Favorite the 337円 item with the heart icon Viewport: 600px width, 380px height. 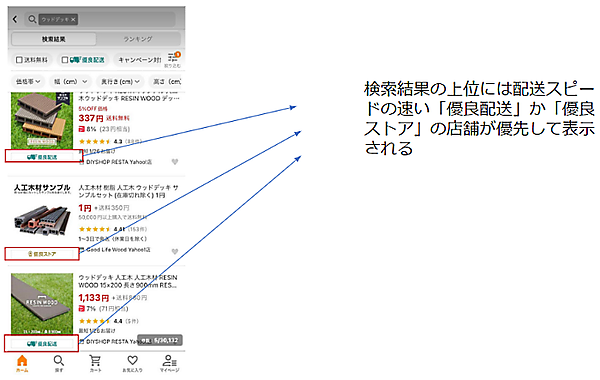[x=175, y=162]
